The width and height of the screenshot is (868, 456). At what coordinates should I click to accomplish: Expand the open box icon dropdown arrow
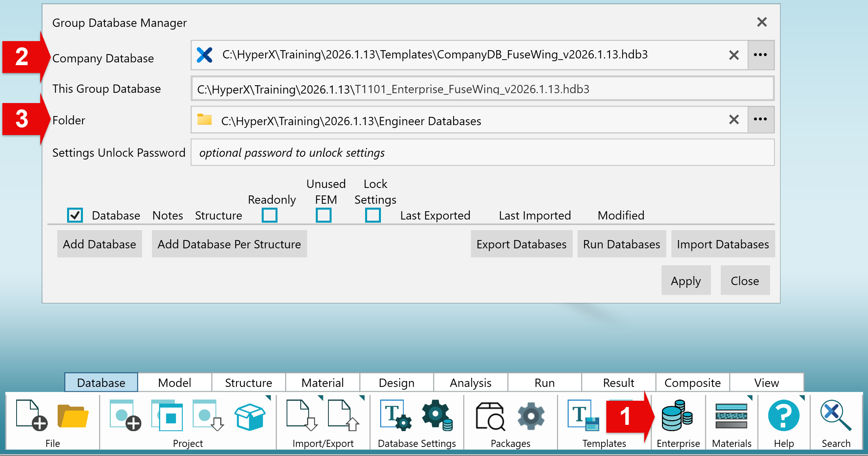268,398
